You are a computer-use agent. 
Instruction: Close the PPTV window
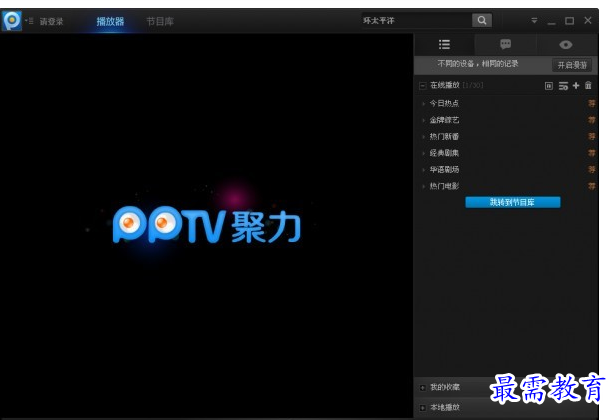tap(588, 20)
